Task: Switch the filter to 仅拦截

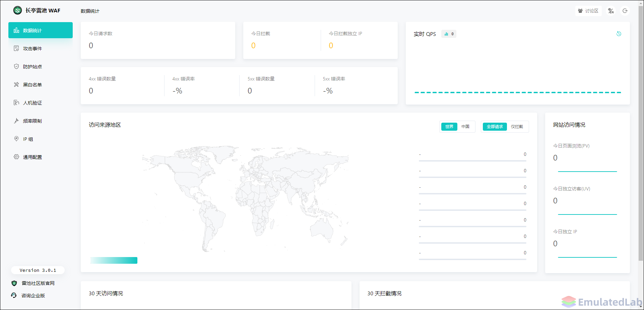Action: [x=517, y=127]
